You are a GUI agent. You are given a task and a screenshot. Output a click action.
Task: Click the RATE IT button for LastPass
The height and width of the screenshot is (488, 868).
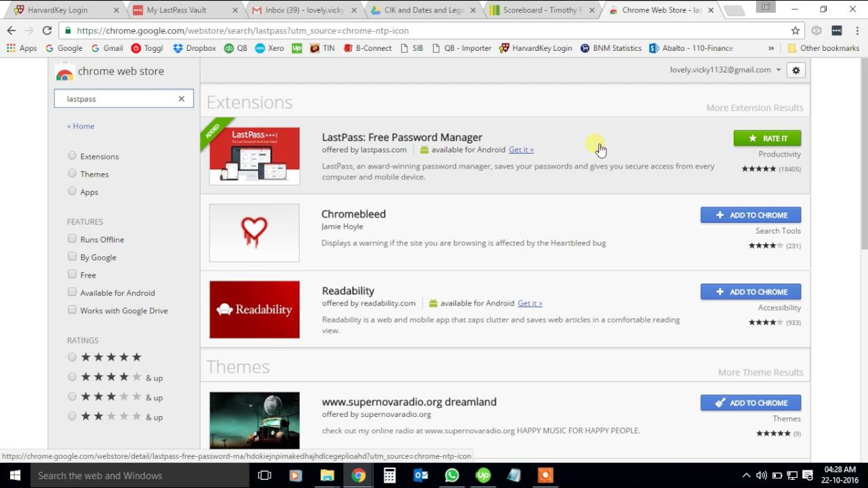[767, 138]
